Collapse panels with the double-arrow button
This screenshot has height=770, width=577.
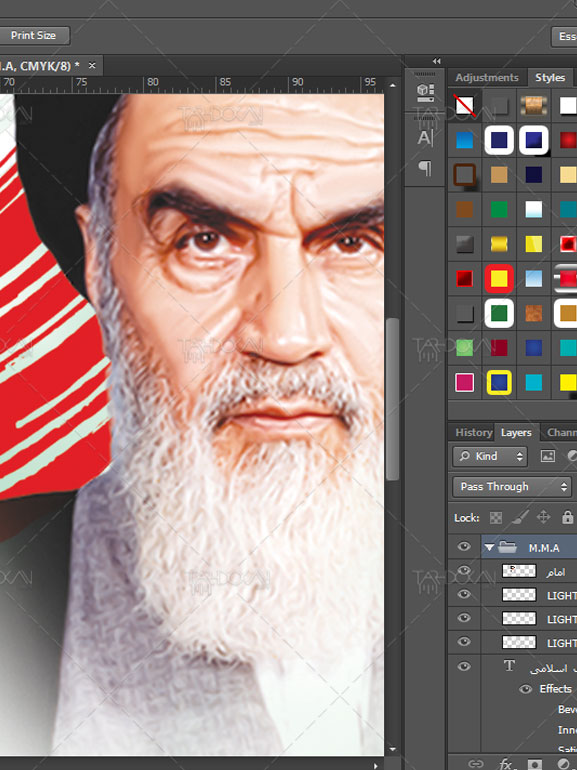point(437,61)
